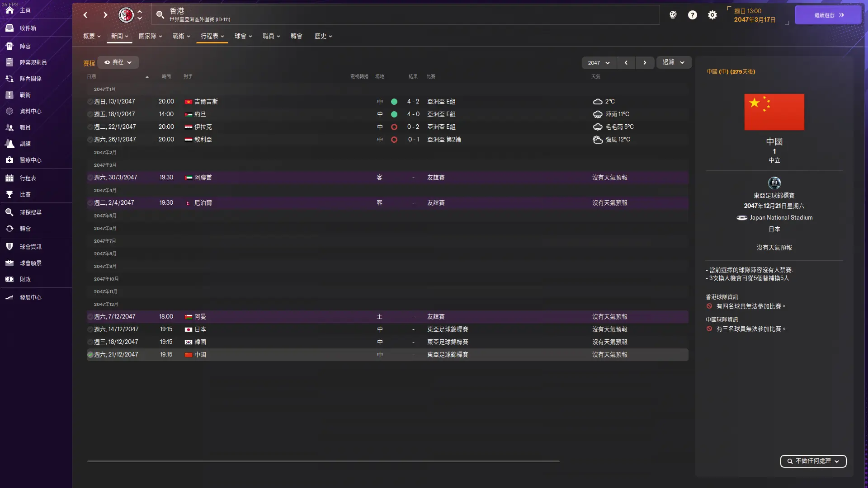Go to next year with right chevron
Screen dimensions: 868x488
pos(645,63)
